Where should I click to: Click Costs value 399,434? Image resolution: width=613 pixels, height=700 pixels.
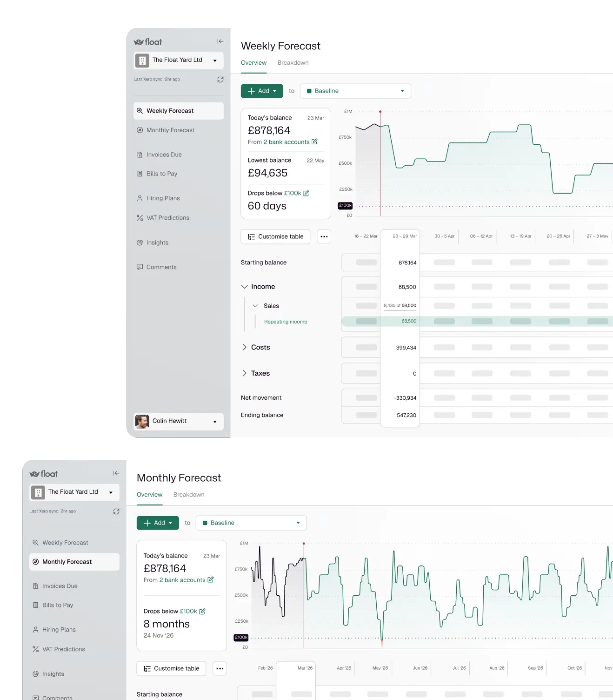point(406,348)
